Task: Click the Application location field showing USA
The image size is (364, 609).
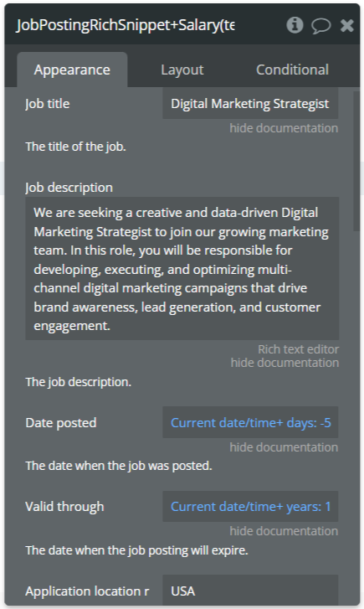Action: pyautogui.click(x=250, y=591)
